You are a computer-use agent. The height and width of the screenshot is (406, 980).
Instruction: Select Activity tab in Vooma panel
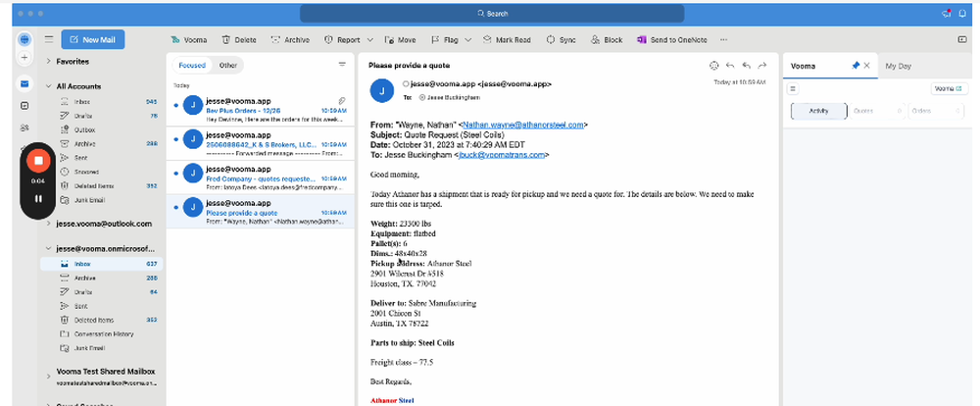coord(818,111)
